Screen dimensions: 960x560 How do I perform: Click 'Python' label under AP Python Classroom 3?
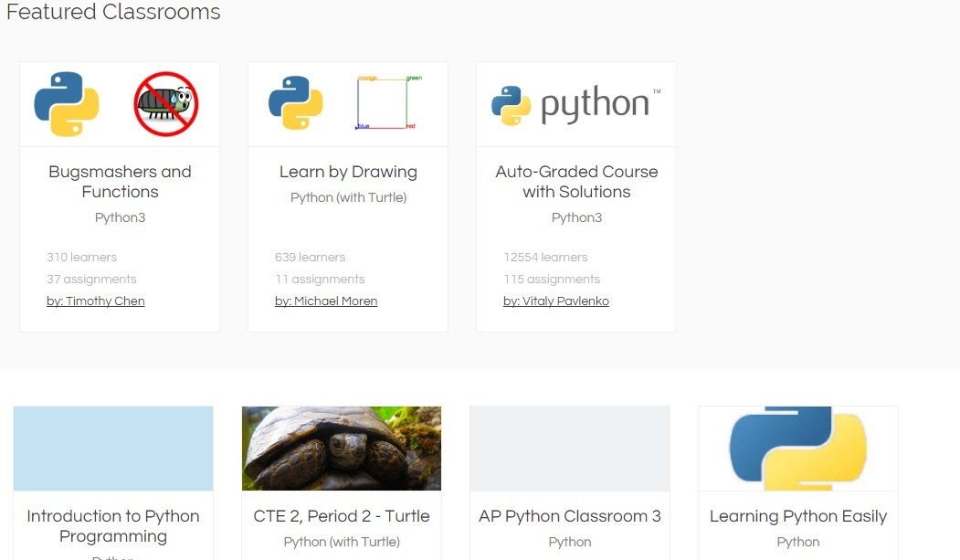[570, 543]
